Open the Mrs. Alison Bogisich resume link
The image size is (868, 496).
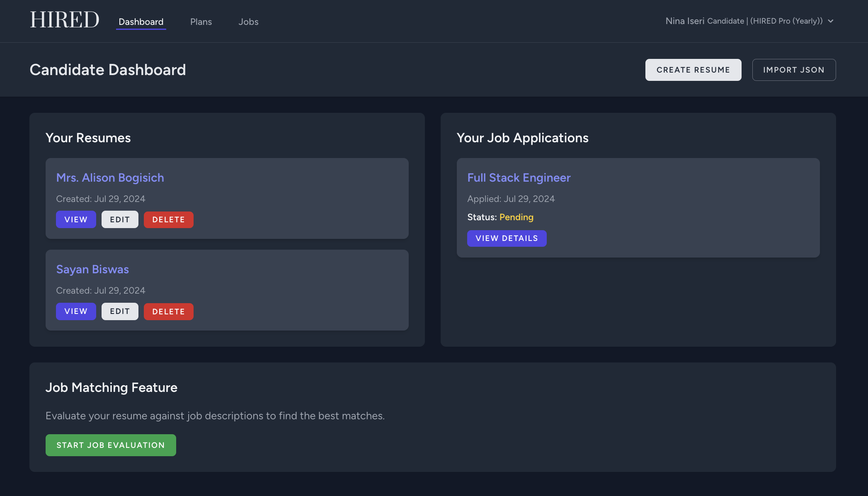coord(110,177)
